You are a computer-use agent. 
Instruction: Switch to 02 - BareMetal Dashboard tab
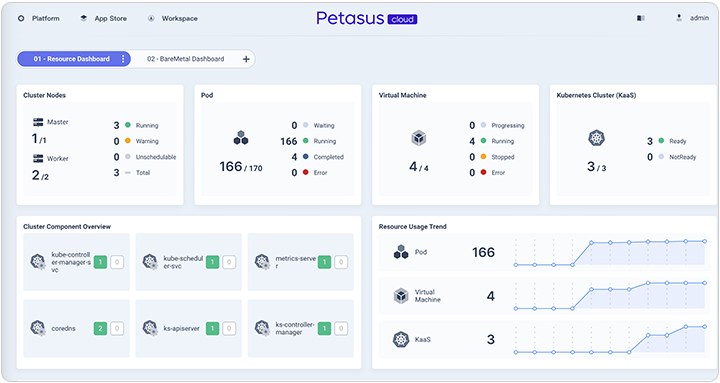click(186, 59)
